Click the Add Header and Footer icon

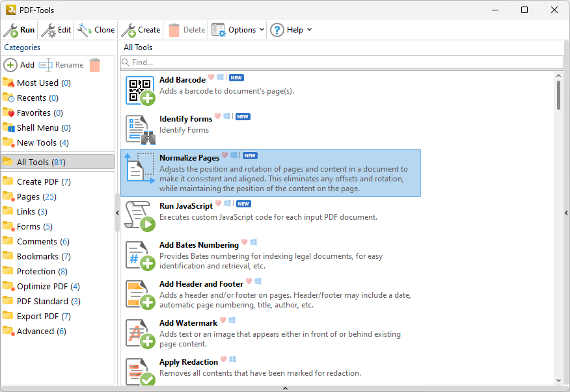pyautogui.click(x=140, y=294)
